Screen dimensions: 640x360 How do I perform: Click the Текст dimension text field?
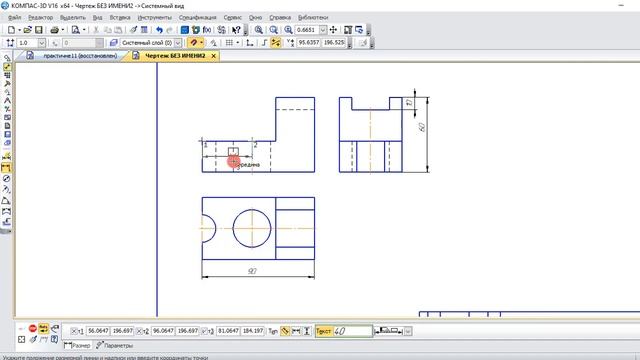coord(352,331)
